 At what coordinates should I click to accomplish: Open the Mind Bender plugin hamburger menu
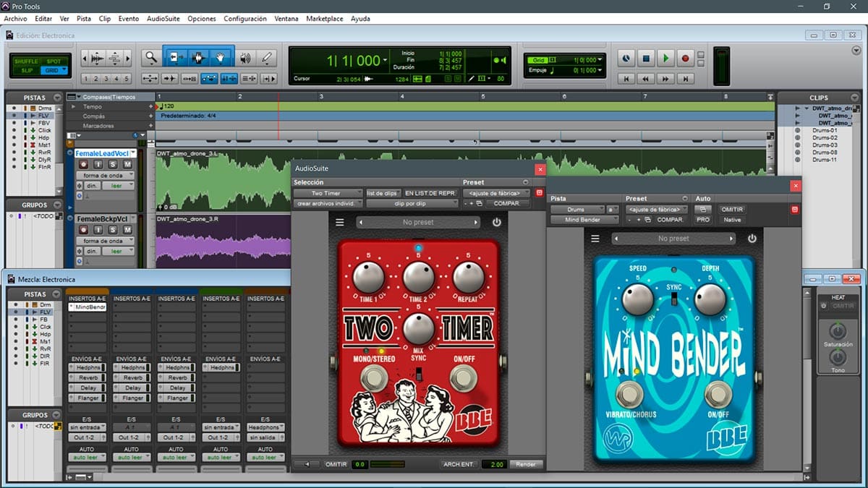(595, 239)
